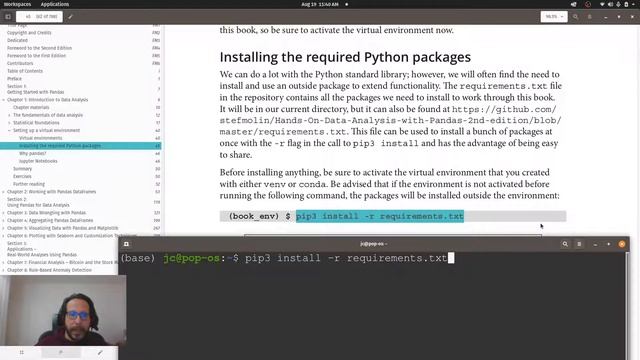Open the Preface outline entry

[14, 79]
